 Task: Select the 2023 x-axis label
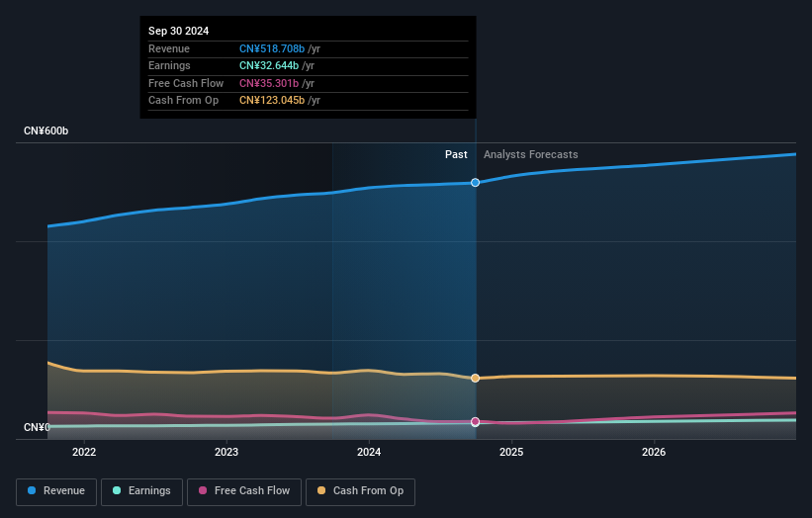point(226,452)
